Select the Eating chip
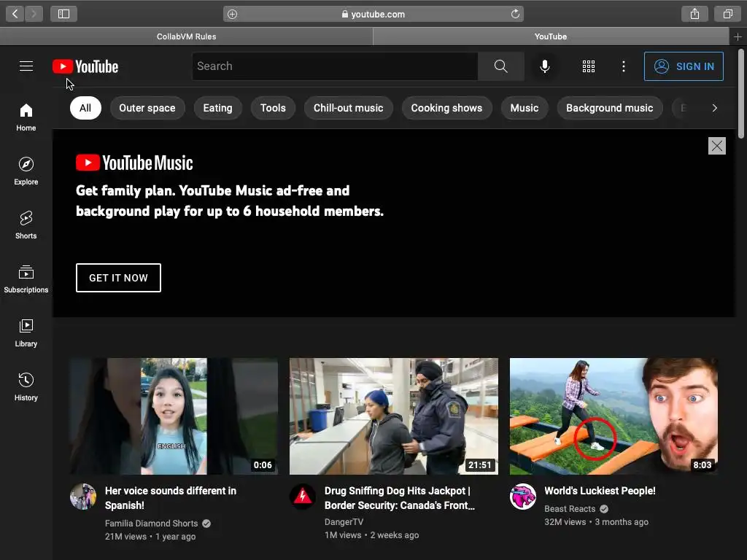Screen dimensions: 747x560 (x=217, y=108)
